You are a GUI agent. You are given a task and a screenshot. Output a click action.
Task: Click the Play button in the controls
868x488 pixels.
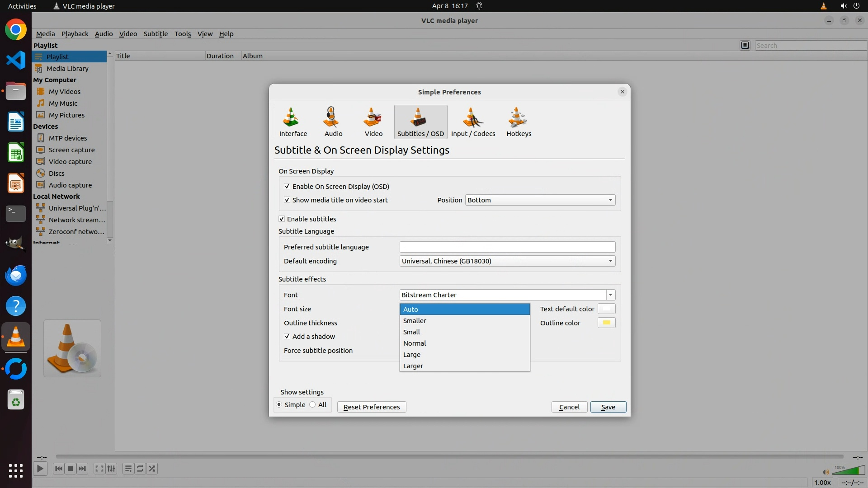(x=40, y=469)
